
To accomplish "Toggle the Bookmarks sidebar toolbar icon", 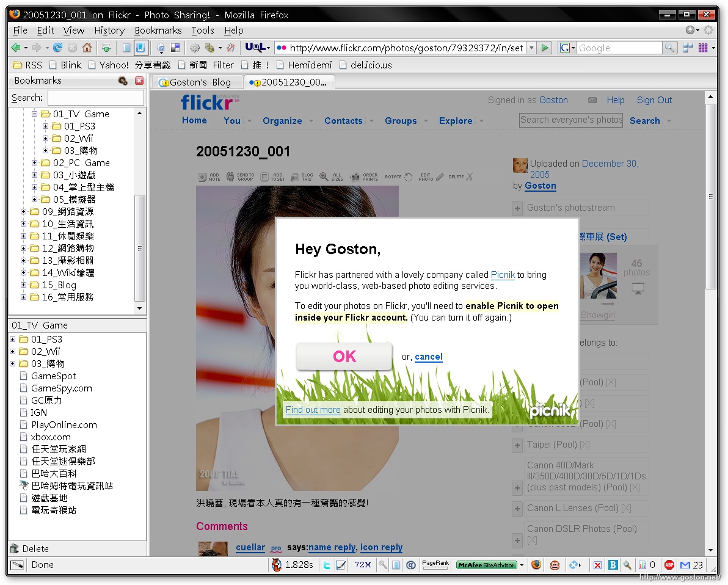I will tap(140, 48).
